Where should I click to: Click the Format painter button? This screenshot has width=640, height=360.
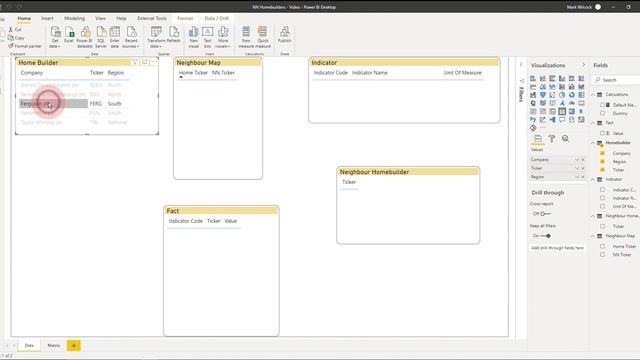pos(25,46)
